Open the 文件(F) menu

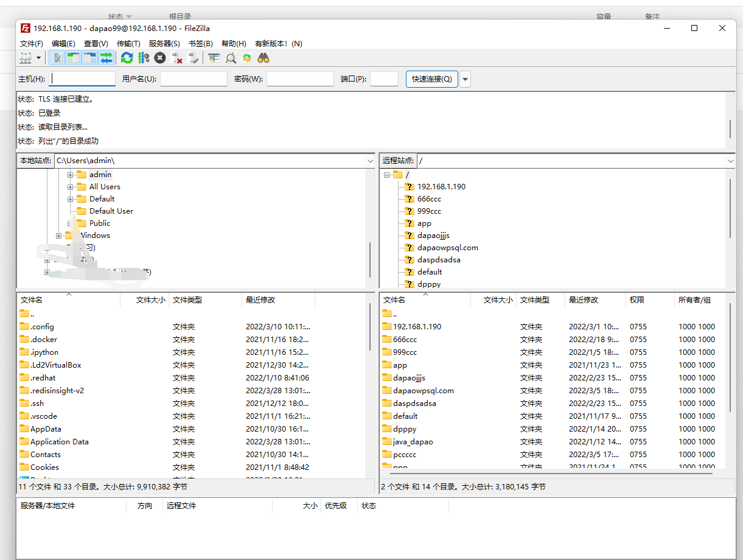click(x=32, y=44)
